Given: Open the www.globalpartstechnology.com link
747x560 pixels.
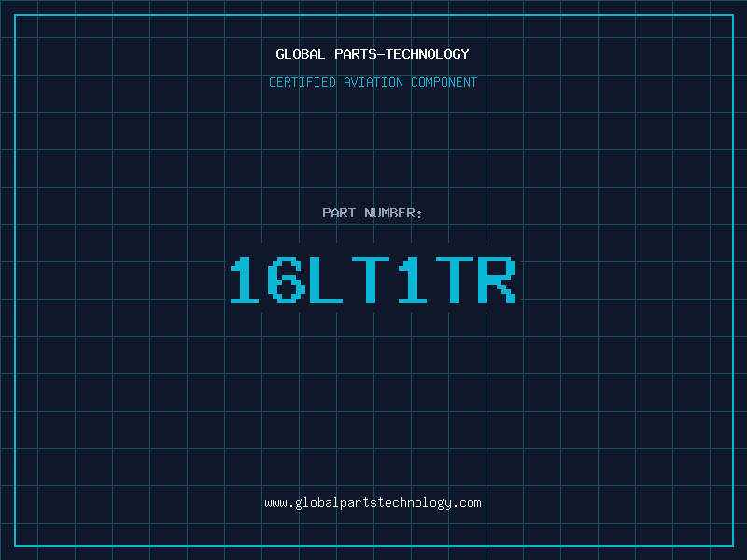Looking at the screenshot, I should point(373,503).
